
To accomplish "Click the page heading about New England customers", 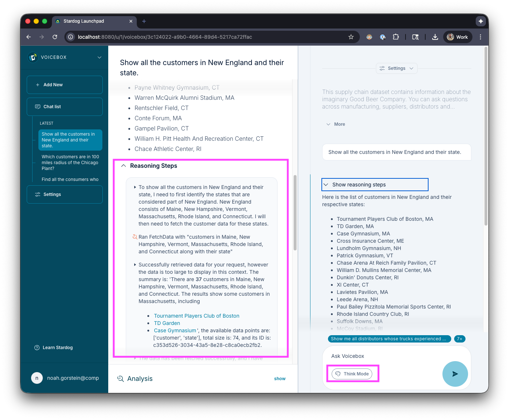I will (x=202, y=68).
